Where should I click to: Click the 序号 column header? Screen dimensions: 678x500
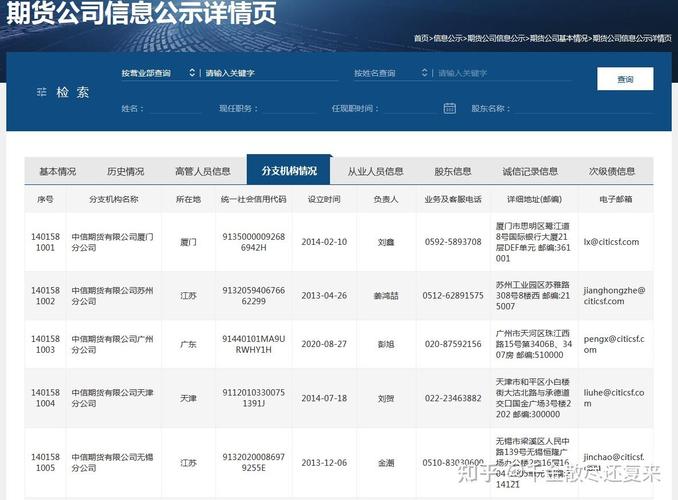click(x=45, y=199)
